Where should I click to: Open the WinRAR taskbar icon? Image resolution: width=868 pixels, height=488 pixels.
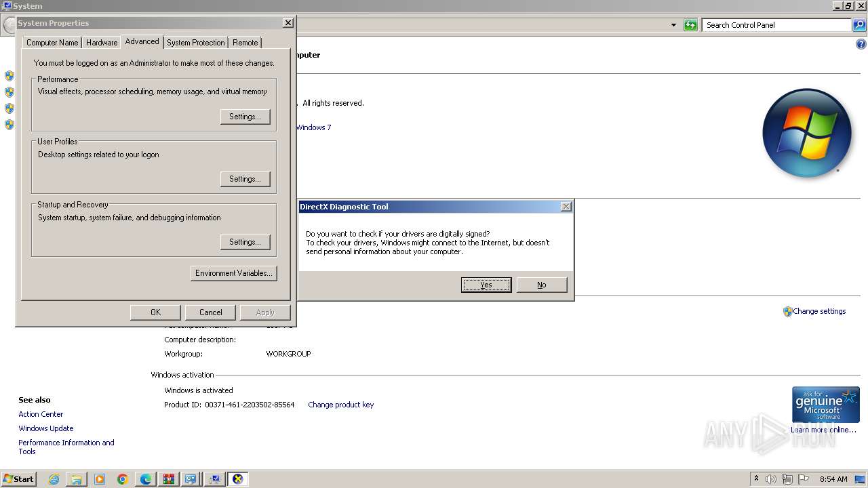tap(169, 479)
